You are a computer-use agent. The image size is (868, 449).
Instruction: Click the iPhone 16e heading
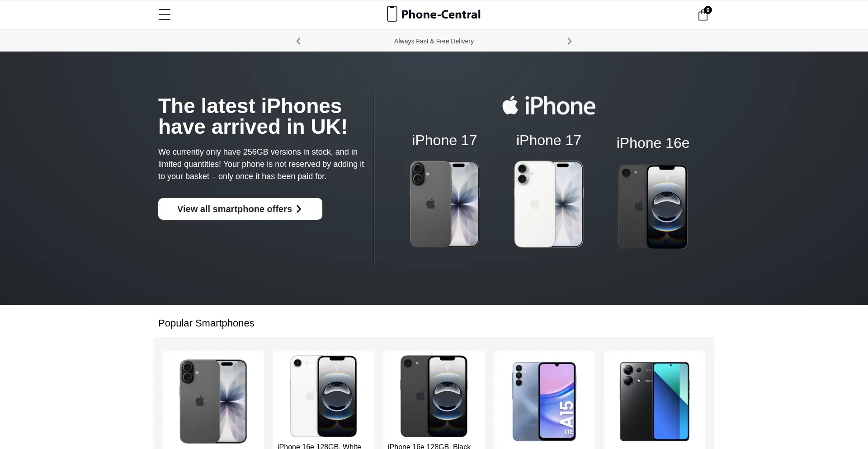point(653,143)
